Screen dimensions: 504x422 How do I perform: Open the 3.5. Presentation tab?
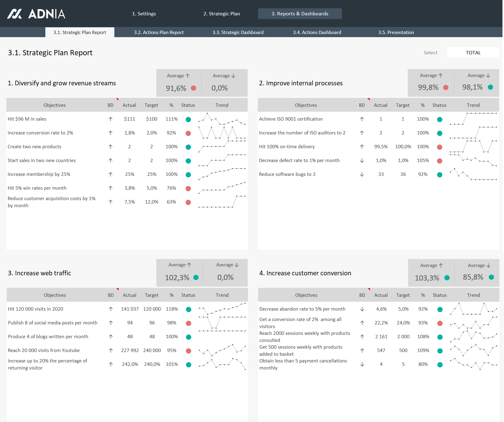pyautogui.click(x=396, y=33)
